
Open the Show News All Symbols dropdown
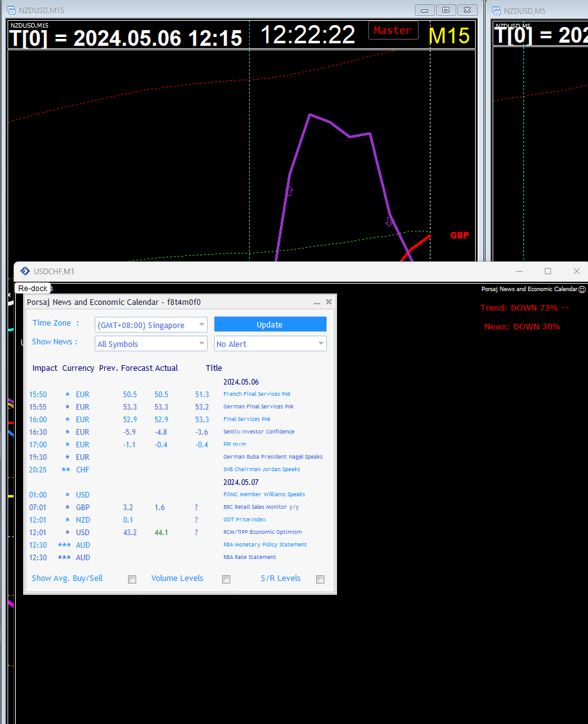point(151,344)
